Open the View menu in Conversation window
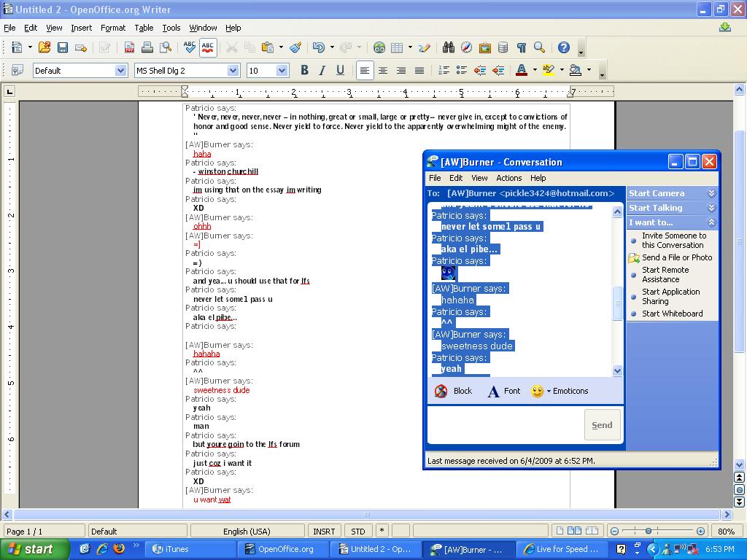Image resolution: width=747 pixels, height=560 pixels. 479,178
